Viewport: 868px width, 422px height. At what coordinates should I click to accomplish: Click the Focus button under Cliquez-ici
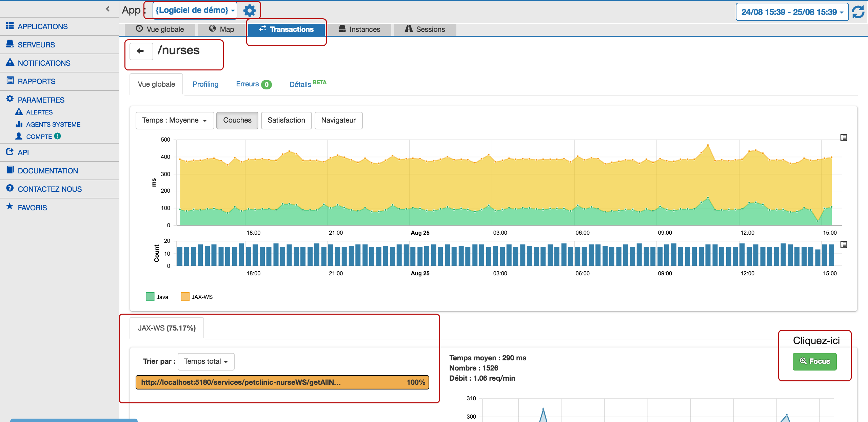click(815, 361)
